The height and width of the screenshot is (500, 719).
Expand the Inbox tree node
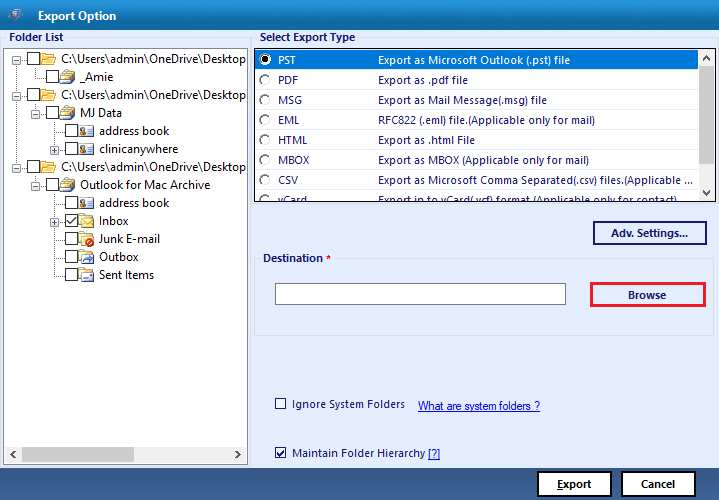(x=54, y=222)
